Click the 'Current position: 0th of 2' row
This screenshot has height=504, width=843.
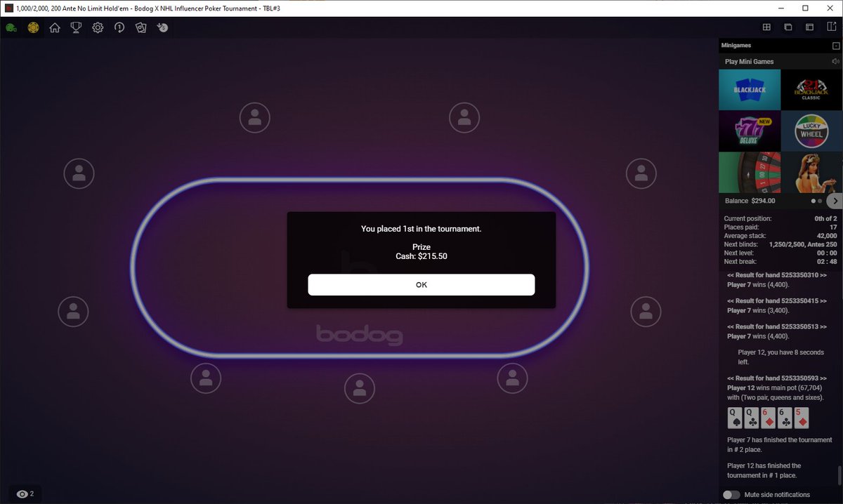[780, 219]
